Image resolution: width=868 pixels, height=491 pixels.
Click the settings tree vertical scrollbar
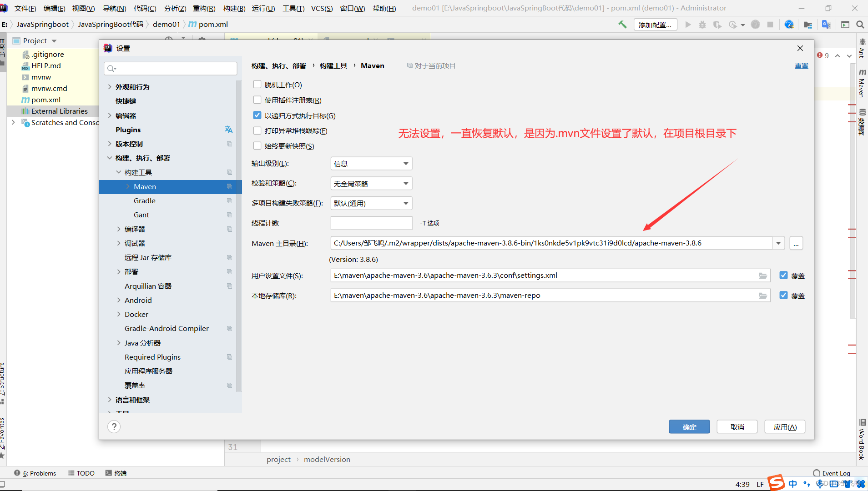point(239,236)
